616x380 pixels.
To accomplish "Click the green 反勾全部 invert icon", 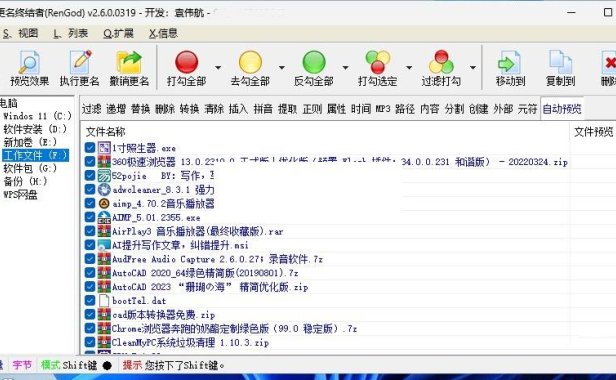I will [314, 62].
